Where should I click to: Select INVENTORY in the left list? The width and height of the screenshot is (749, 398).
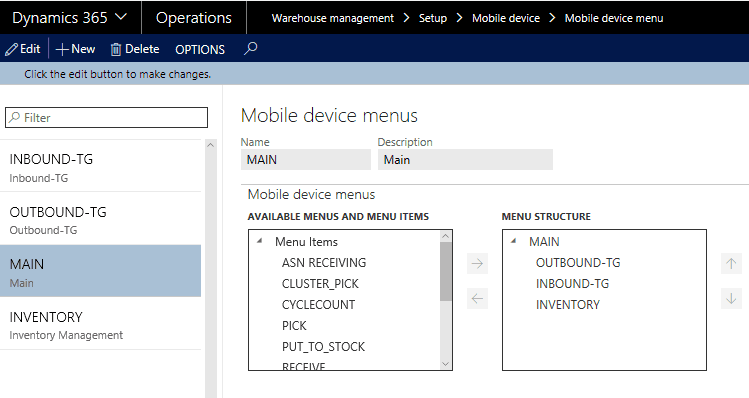click(x=100, y=323)
